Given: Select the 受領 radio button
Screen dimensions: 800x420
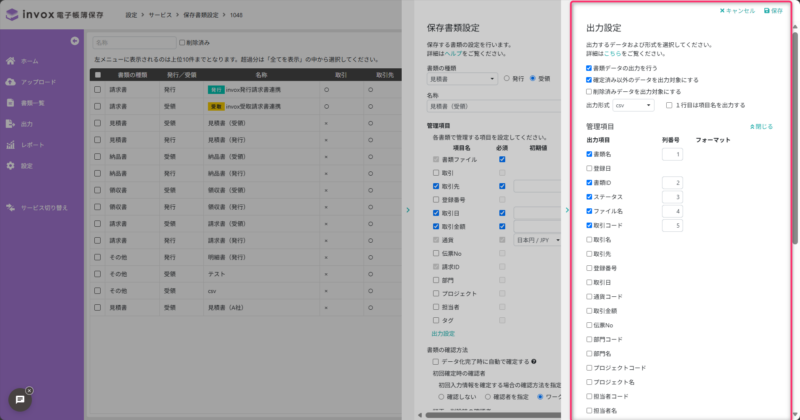Looking at the screenshot, I should (533, 79).
